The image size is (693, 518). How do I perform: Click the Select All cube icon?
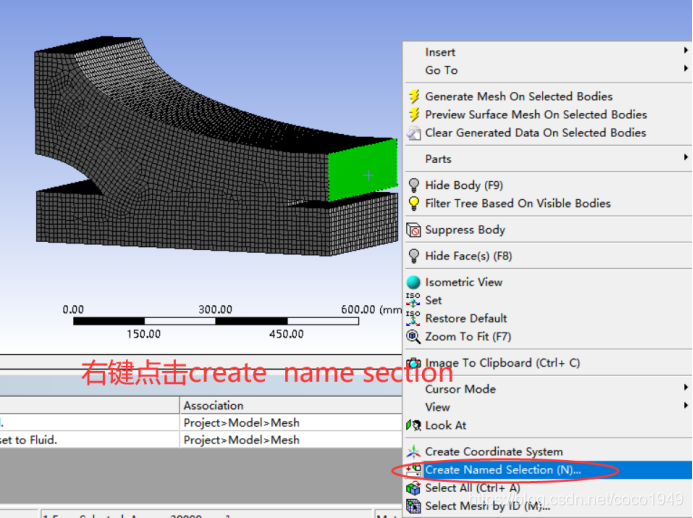[x=414, y=488]
